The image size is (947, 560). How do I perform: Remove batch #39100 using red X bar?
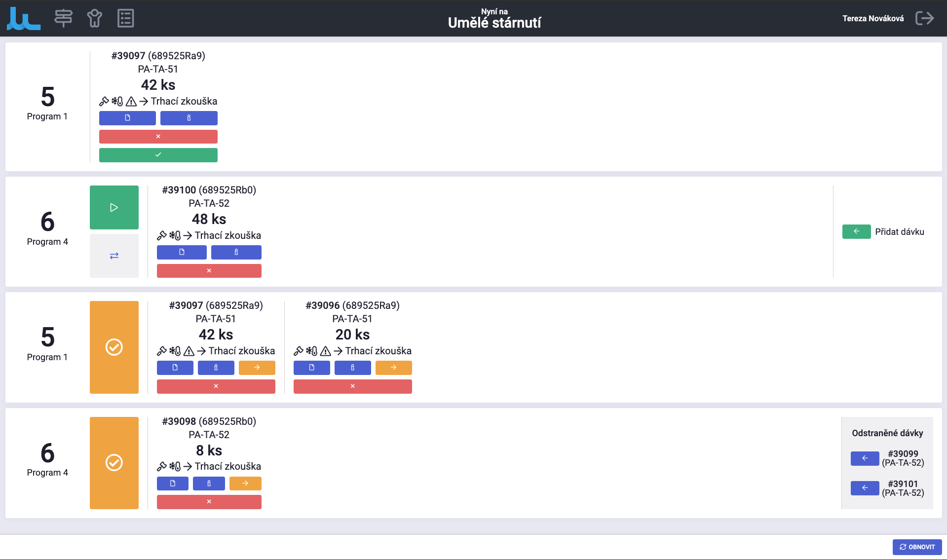209,271
